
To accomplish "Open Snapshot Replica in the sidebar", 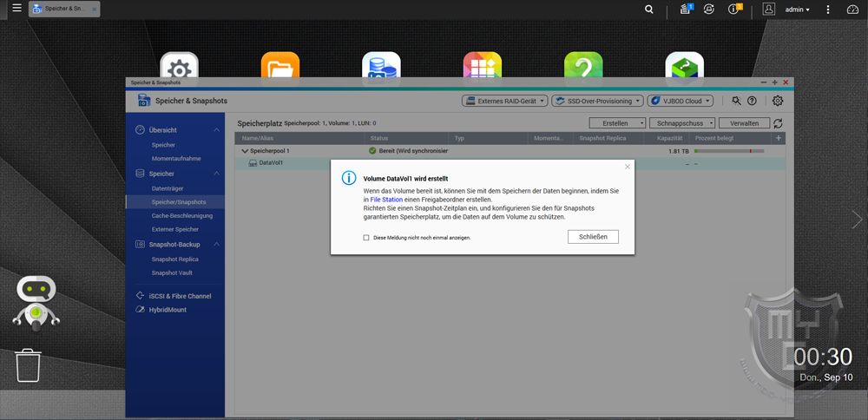I will click(174, 259).
